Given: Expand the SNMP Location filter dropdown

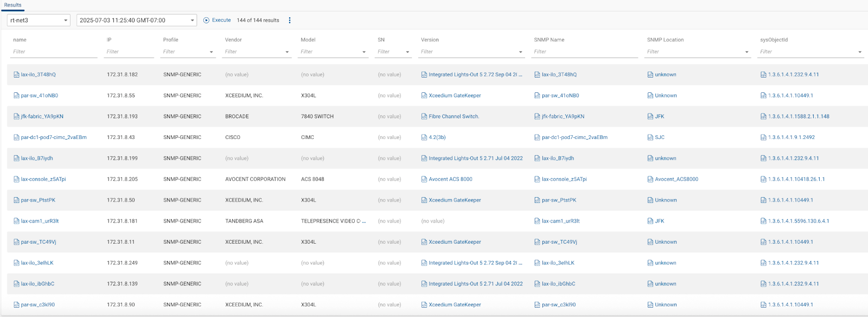Looking at the screenshot, I should click(x=747, y=52).
